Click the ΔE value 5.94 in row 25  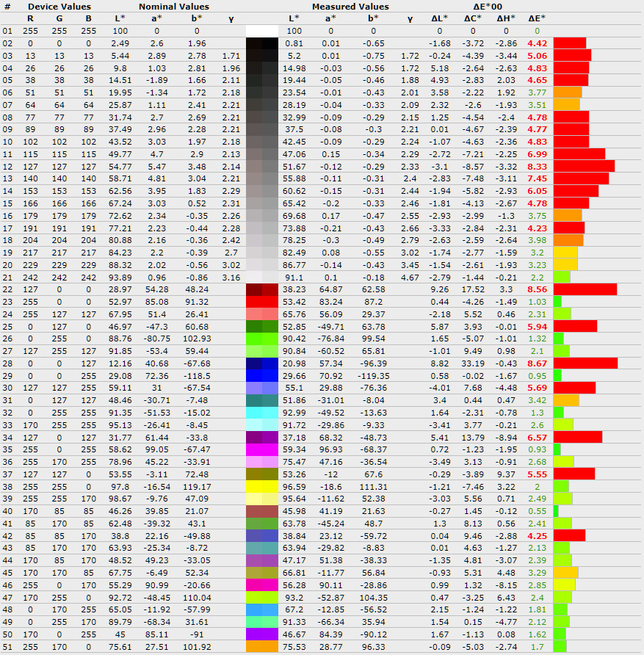point(537,327)
